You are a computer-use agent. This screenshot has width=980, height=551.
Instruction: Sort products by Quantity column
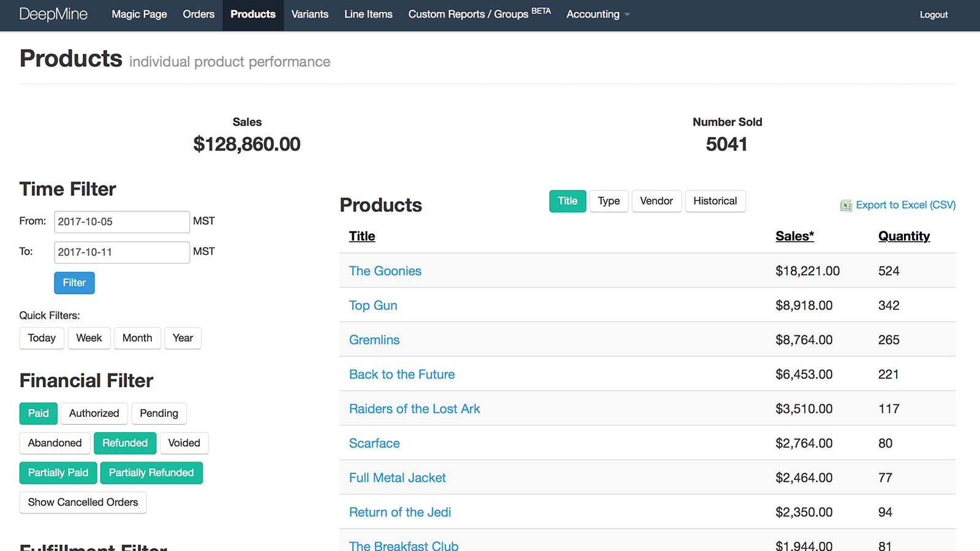(x=904, y=236)
